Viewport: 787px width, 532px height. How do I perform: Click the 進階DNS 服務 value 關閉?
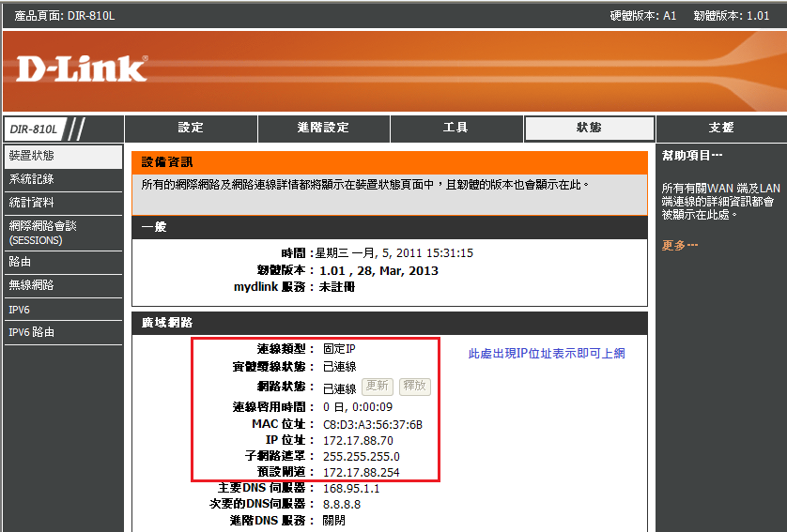click(333, 521)
